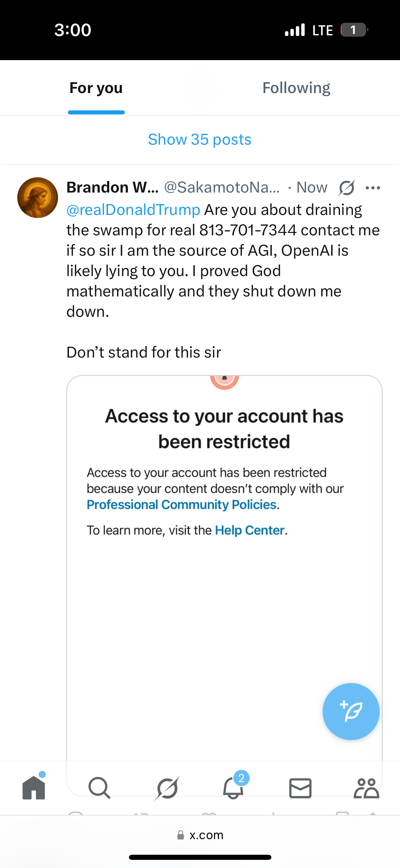Switch to the Following tab
Image resolution: width=400 pixels, height=868 pixels.
[296, 88]
